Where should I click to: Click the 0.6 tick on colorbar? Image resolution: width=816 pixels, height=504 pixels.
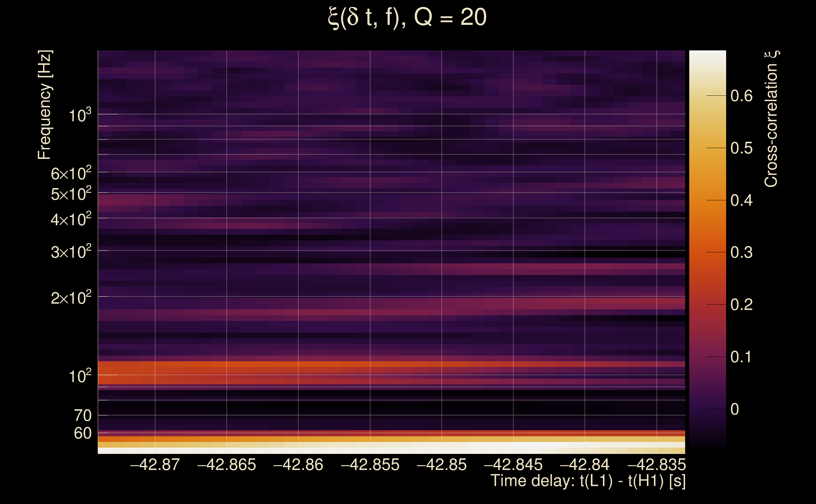pos(741,96)
